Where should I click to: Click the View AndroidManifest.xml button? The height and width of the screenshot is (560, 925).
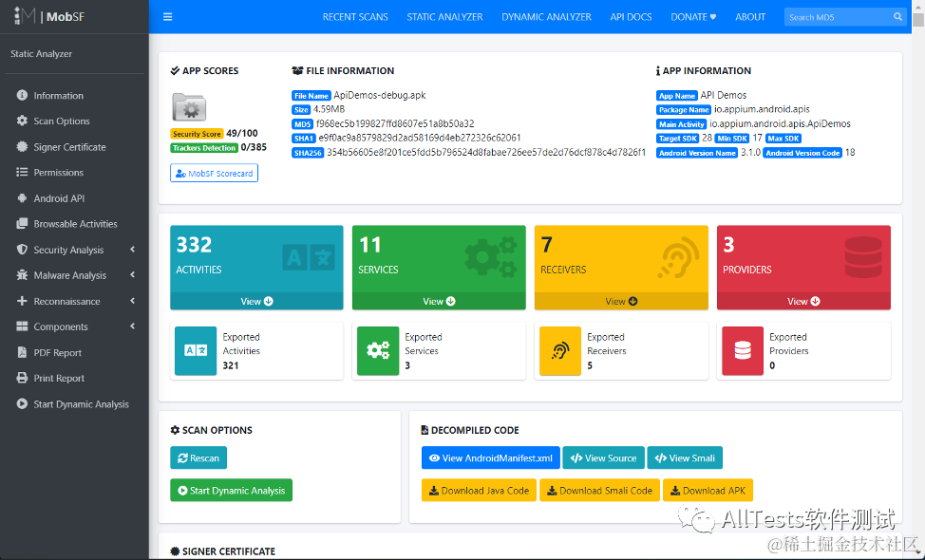click(491, 458)
